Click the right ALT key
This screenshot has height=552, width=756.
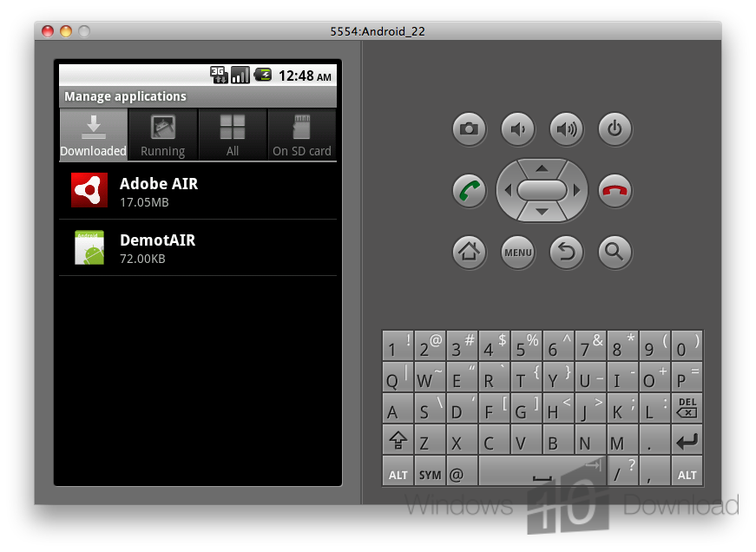tap(687, 470)
